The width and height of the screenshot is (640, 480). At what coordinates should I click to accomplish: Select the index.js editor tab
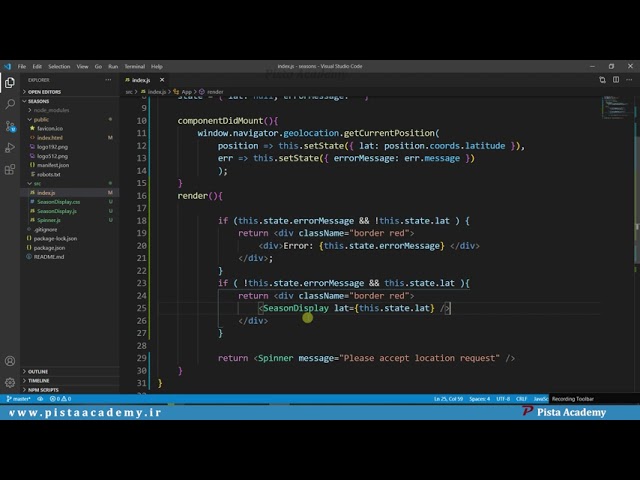click(141, 80)
